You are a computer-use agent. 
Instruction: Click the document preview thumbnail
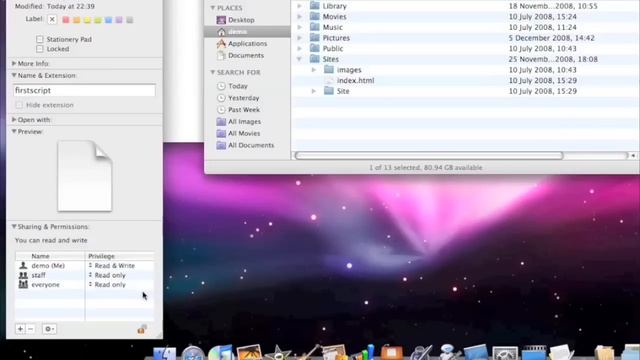click(x=84, y=176)
